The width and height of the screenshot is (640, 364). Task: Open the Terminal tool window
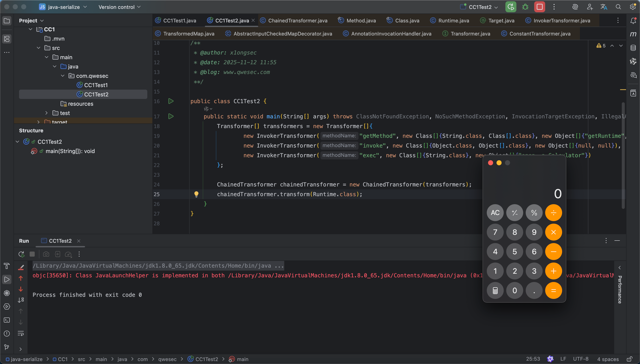[7, 320]
